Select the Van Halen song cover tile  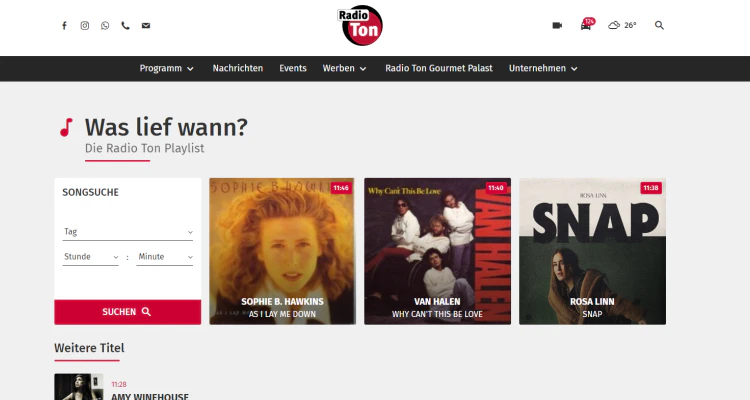(x=437, y=251)
